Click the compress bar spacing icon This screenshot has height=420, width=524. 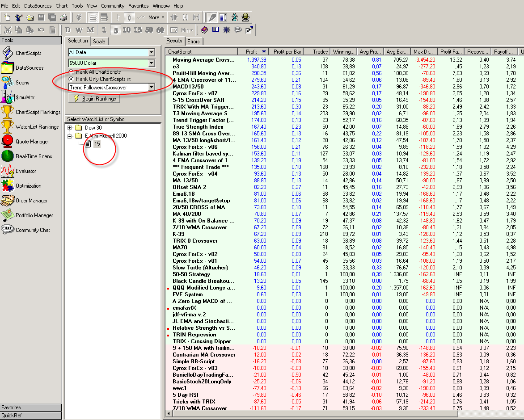click(x=174, y=17)
